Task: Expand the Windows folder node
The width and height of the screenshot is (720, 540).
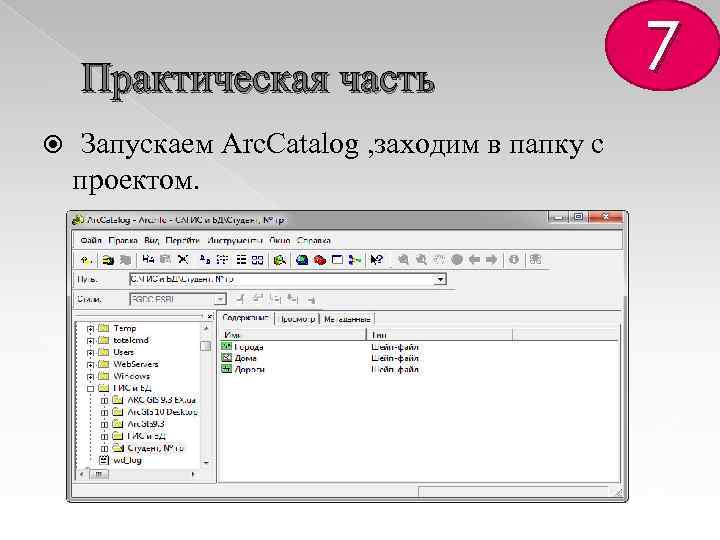Action: click(x=90, y=377)
